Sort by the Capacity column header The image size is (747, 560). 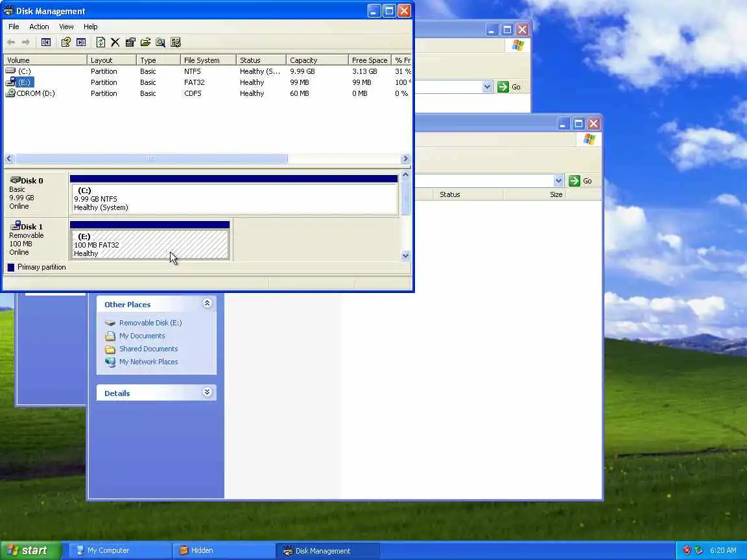tap(317, 60)
